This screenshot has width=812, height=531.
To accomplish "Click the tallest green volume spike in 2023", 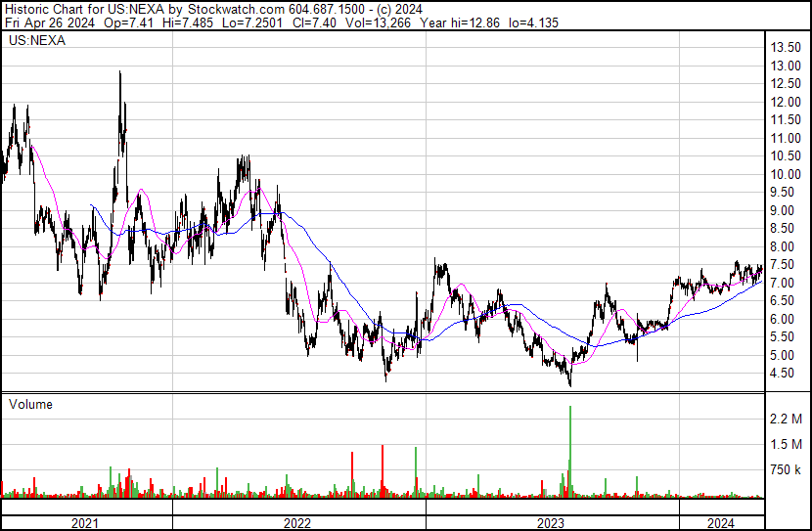I will (x=569, y=450).
